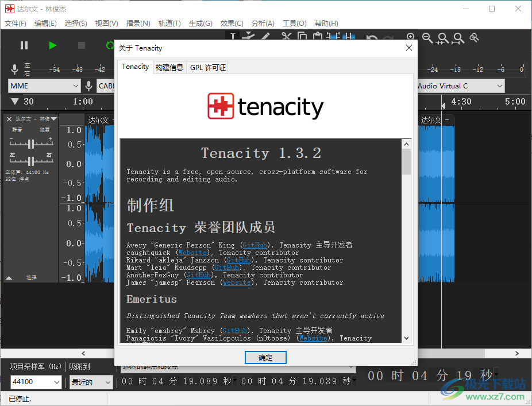This screenshot has height=406, width=532.
Task: Open the 帮助(H) menu
Action: [326, 24]
